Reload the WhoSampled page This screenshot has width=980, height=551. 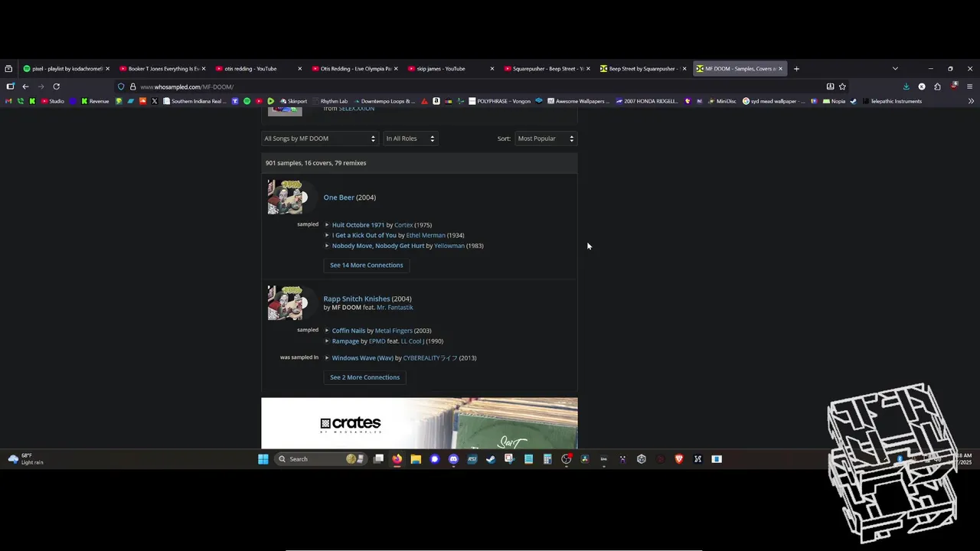click(56, 86)
